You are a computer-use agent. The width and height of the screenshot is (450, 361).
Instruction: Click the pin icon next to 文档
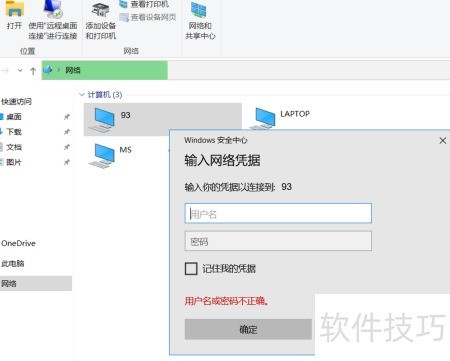tap(67, 147)
